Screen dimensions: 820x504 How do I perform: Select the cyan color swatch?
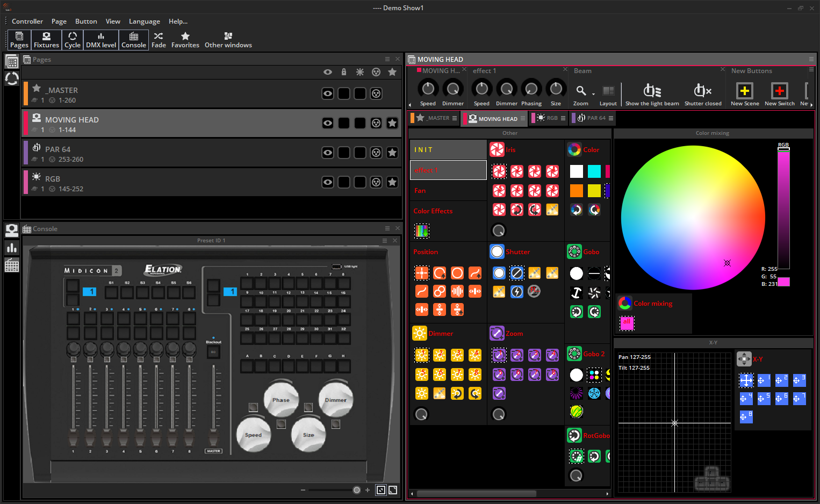594,171
